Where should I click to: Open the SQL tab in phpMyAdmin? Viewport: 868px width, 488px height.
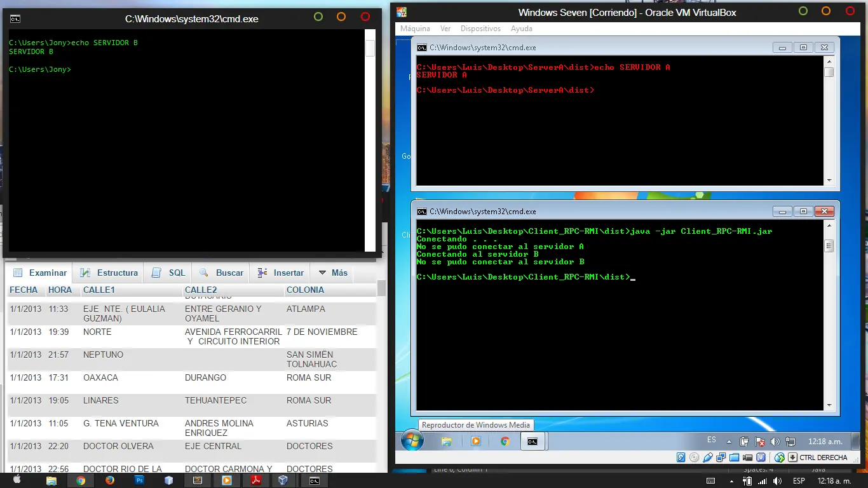[168, 273]
